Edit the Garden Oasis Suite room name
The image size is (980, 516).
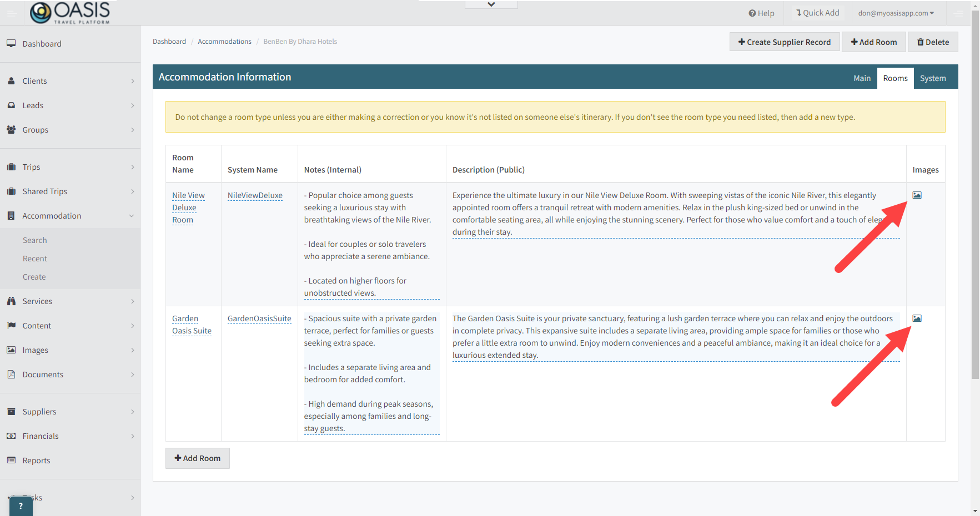coord(192,325)
